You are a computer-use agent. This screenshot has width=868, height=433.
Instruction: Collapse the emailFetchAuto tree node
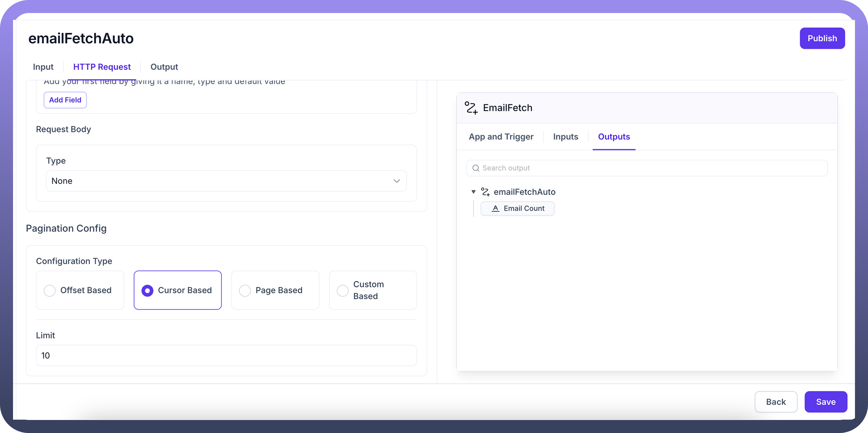pyautogui.click(x=473, y=192)
